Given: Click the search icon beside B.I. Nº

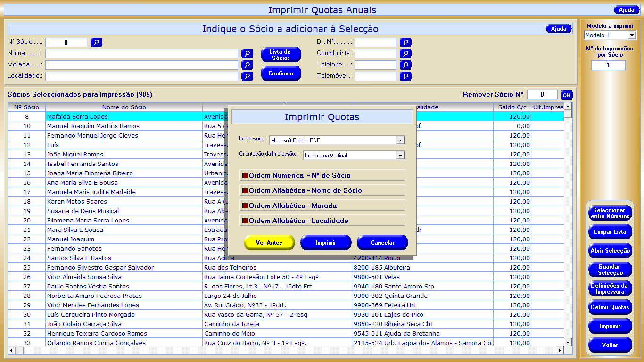Looking at the screenshot, I should [405, 42].
